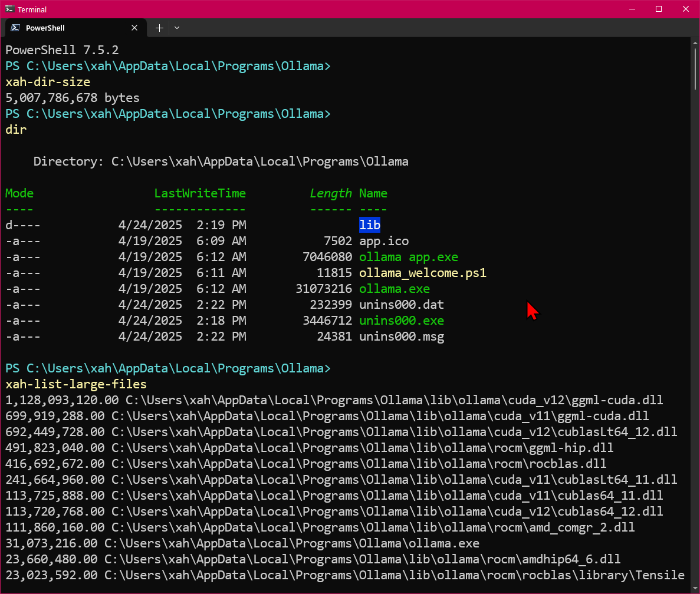Viewport: 700px width, 594px height.
Task: Click the PowerShell icon on the tab
Action: point(15,28)
